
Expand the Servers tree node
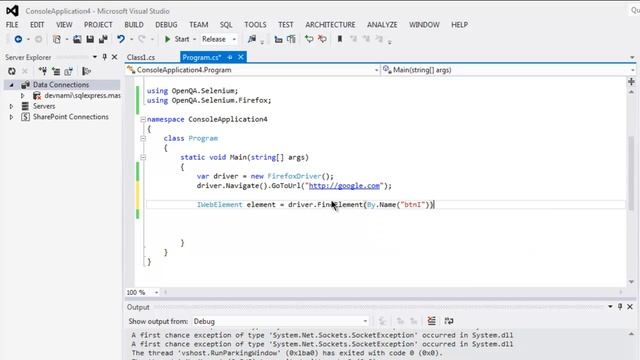pos(11,106)
